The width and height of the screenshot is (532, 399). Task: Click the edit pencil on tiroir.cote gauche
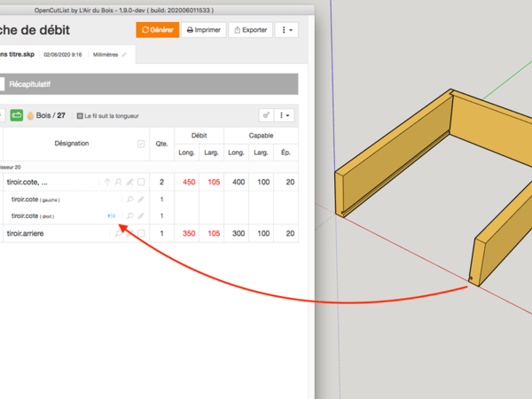(141, 199)
